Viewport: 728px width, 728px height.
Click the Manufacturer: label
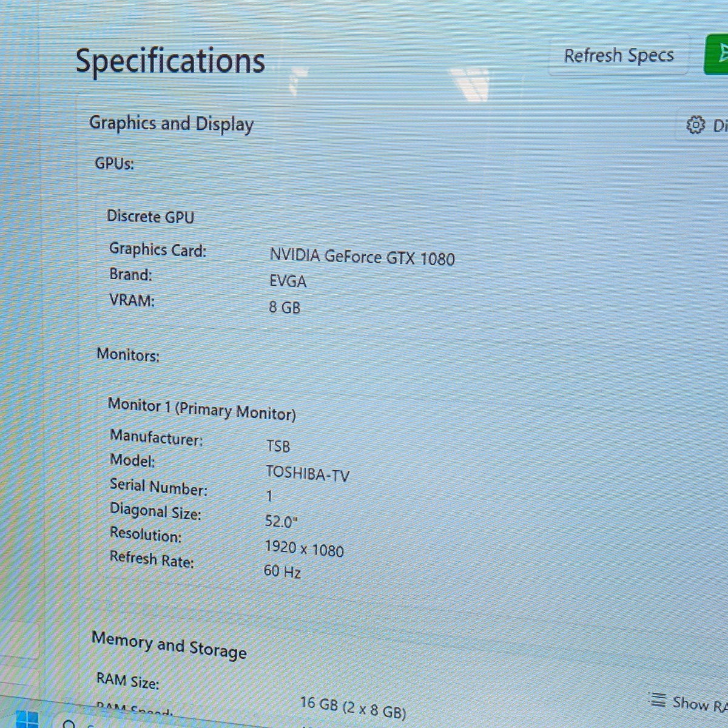[157, 437]
